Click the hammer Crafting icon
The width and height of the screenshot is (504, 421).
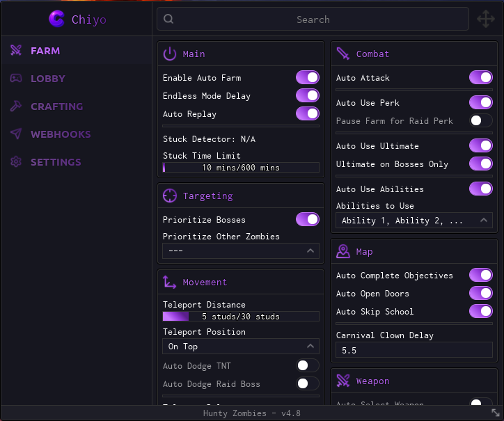[x=16, y=106]
